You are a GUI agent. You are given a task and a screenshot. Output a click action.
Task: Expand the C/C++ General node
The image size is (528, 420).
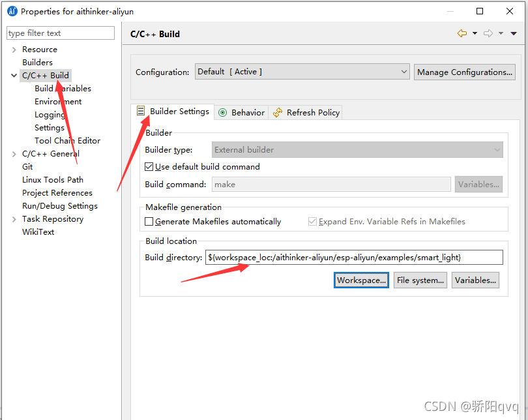click(x=14, y=155)
